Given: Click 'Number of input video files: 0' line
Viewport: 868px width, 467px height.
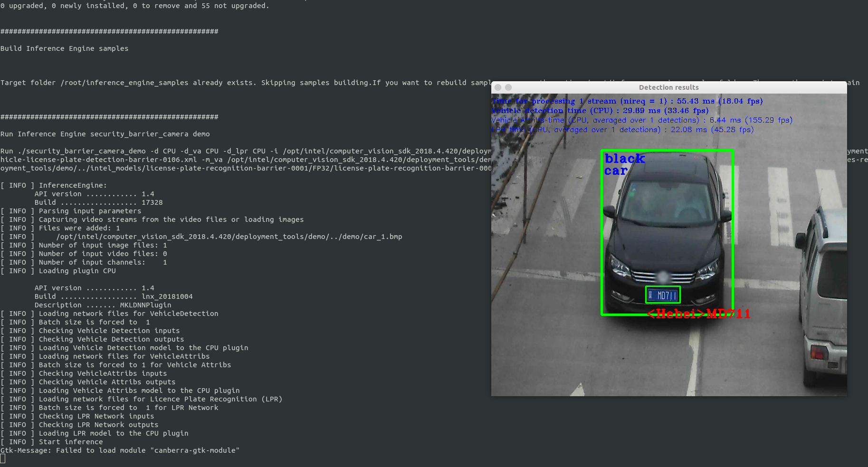Looking at the screenshot, I should tap(84, 254).
